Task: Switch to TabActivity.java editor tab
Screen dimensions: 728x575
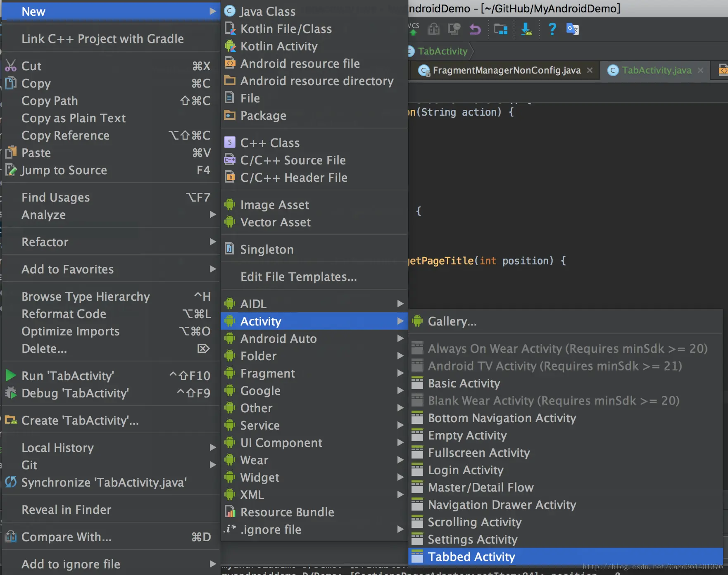Action: click(x=656, y=70)
